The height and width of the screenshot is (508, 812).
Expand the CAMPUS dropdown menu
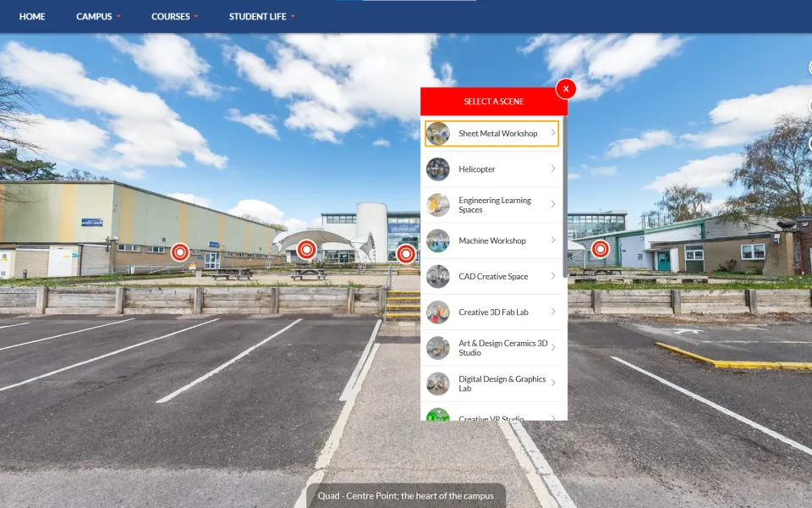click(x=98, y=17)
